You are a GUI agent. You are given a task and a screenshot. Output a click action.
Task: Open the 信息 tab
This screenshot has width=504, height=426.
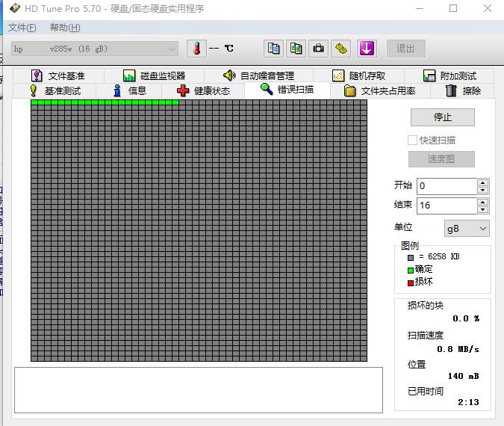(x=129, y=90)
